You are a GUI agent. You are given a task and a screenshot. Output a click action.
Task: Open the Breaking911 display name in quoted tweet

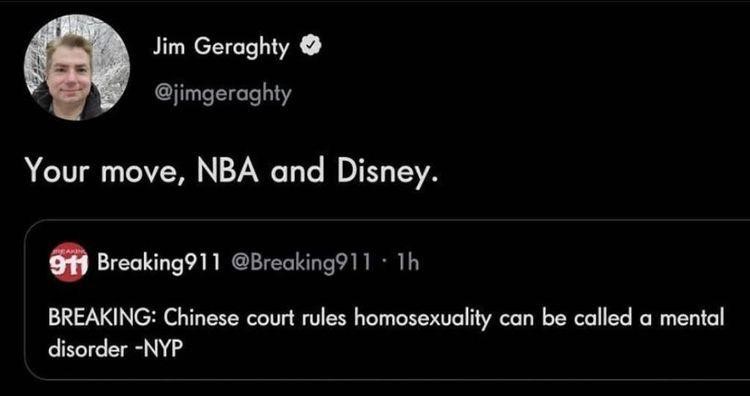pos(158,262)
